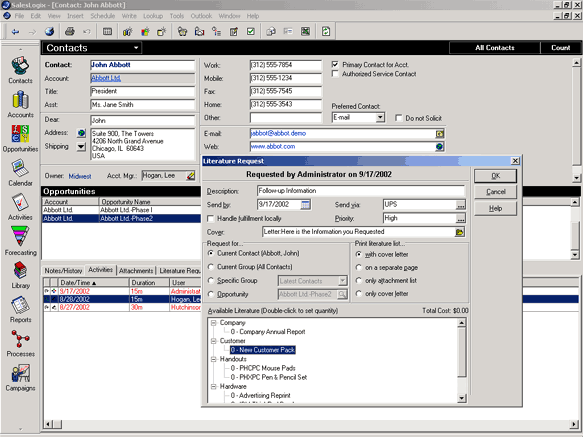Viewport: 583px width, 437px height.
Task: Check the Do not Solicit box
Action: tap(399, 118)
